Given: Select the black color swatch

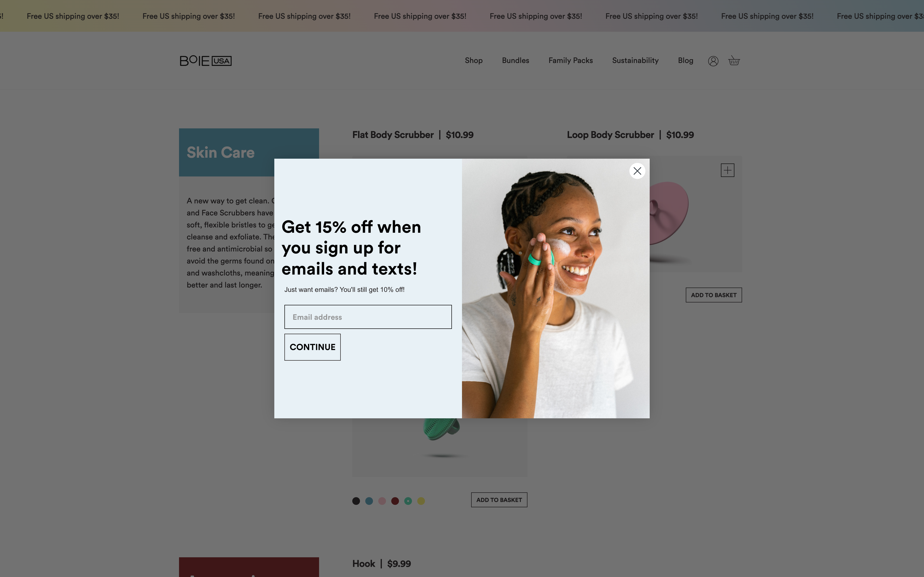Looking at the screenshot, I should [x=356, y=501].
